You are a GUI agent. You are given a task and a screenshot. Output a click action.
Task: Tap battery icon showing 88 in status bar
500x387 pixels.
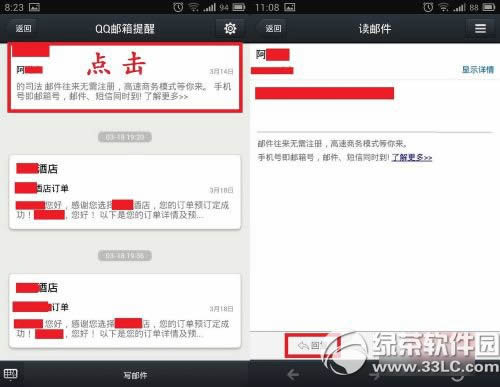[489, 7]
